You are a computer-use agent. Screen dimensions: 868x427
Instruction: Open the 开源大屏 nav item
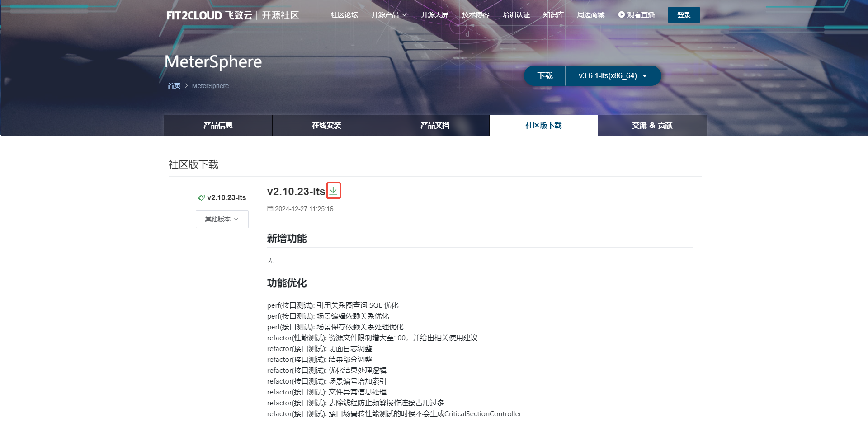435,15
